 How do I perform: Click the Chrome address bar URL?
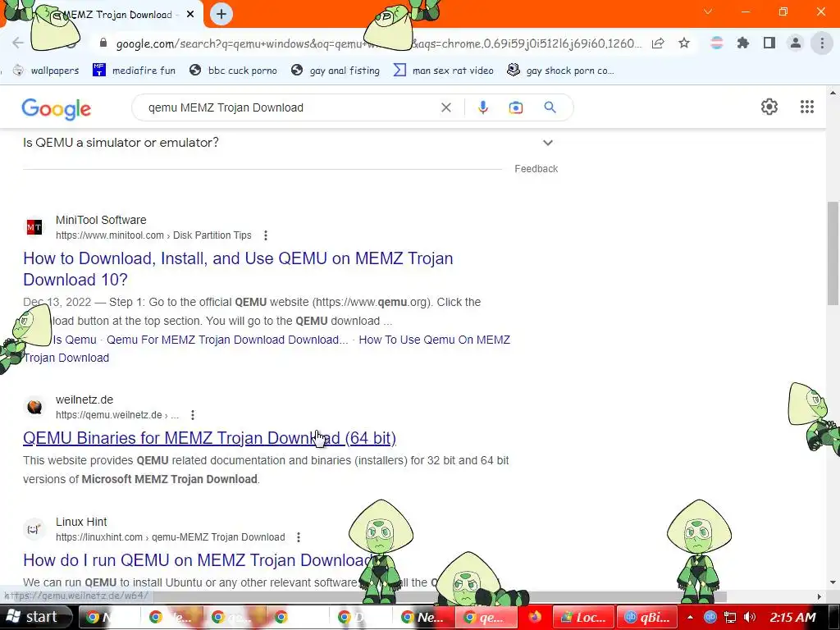(378, 43)
